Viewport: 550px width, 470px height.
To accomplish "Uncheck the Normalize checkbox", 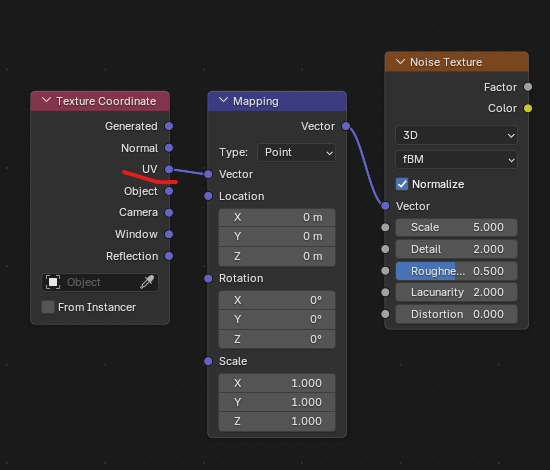I will click(402, 184).
